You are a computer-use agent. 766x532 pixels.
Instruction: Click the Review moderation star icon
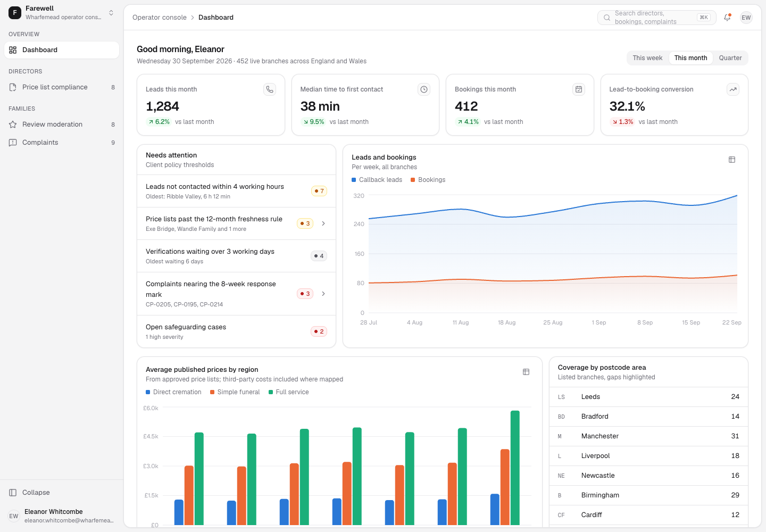click(13, 124)
